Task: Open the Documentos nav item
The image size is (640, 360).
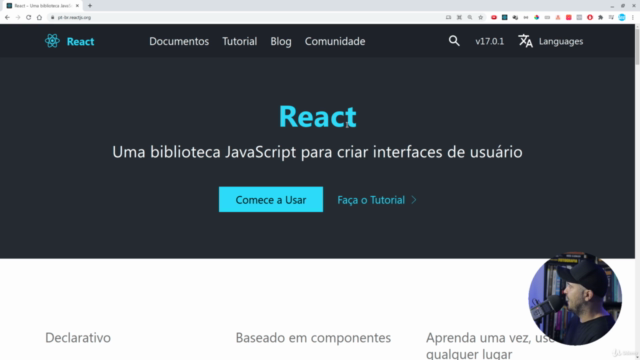Action: (179, 41)
